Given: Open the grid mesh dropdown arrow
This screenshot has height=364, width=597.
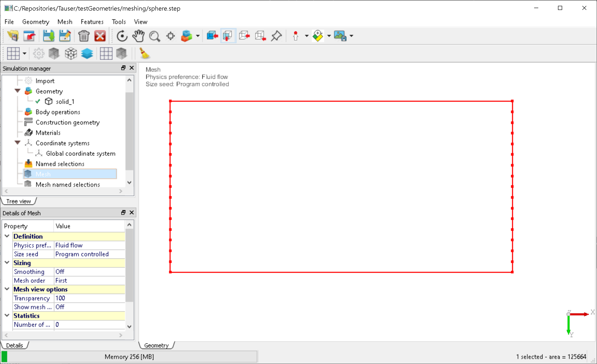Looking at the screenshot, I should pyautogui.click(x=24, y=53).
